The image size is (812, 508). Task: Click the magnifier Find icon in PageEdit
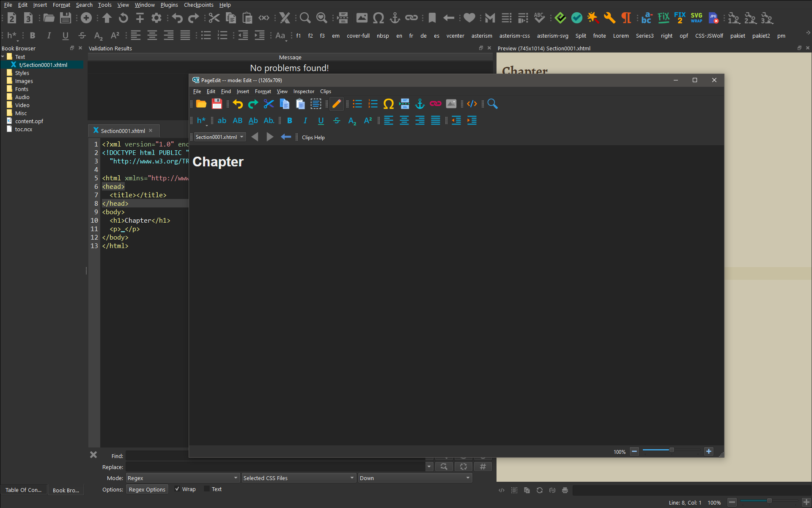492,104
